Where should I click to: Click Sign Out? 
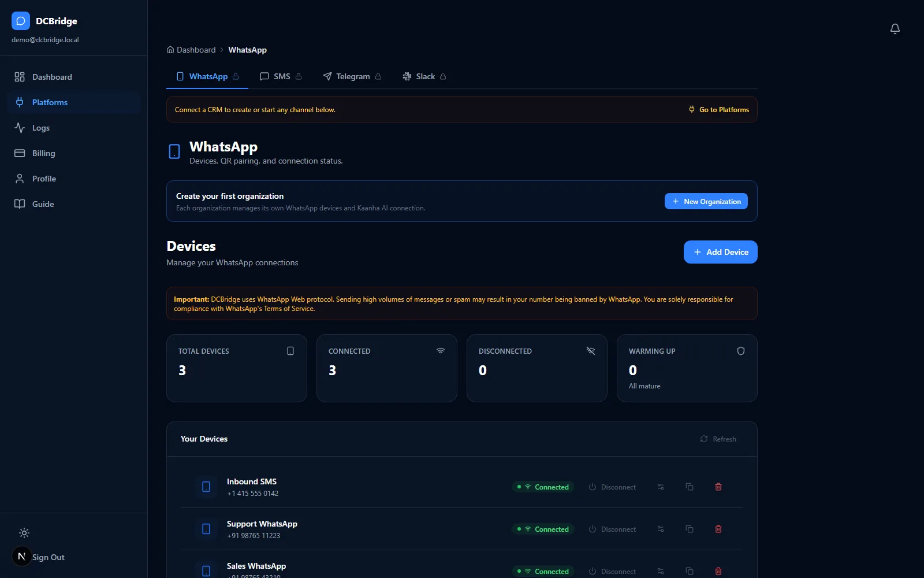pos(49,557)
